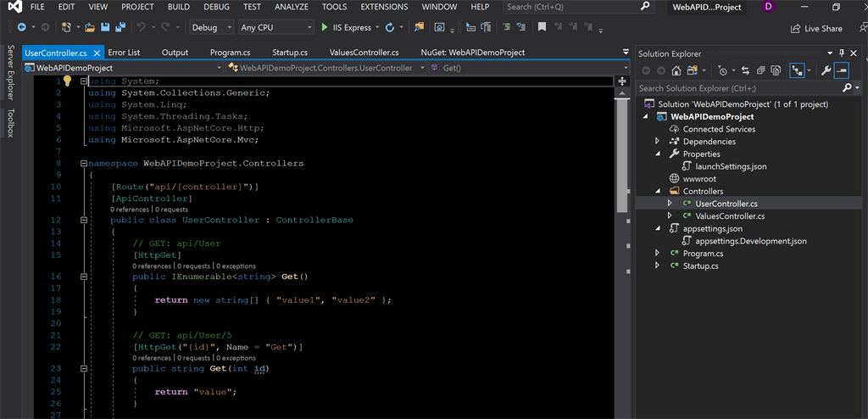The height and width of the screenshot is (419, 868).
Task: Click the bookmark icon in the toolbar
Action: click(x=542, y=27)
